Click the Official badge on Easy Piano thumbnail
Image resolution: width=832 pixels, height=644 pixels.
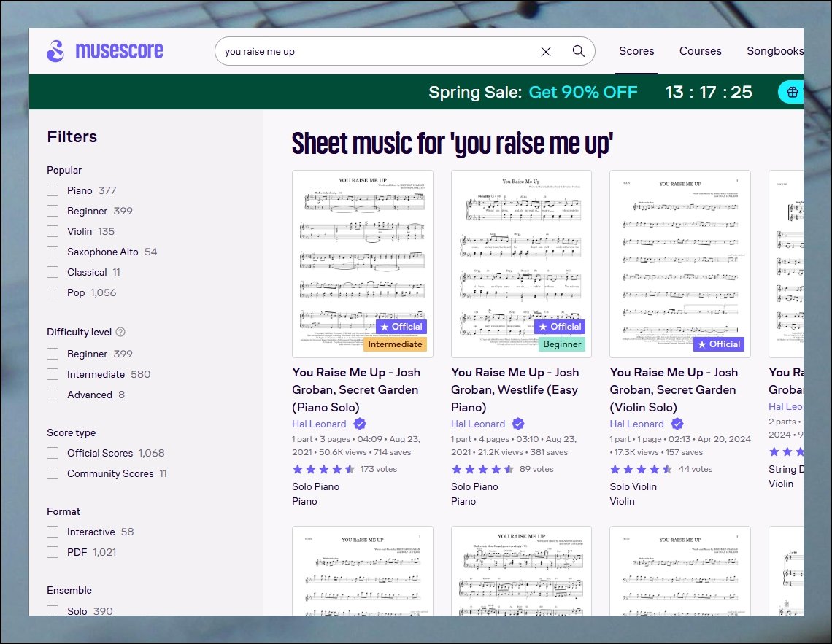(560, 327)
